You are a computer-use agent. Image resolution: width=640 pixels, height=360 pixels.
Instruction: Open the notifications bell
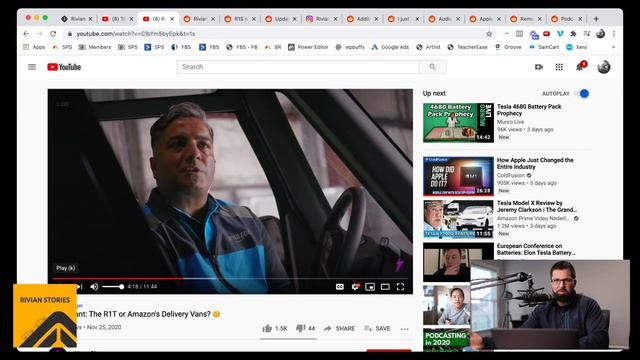coord(580,67)
